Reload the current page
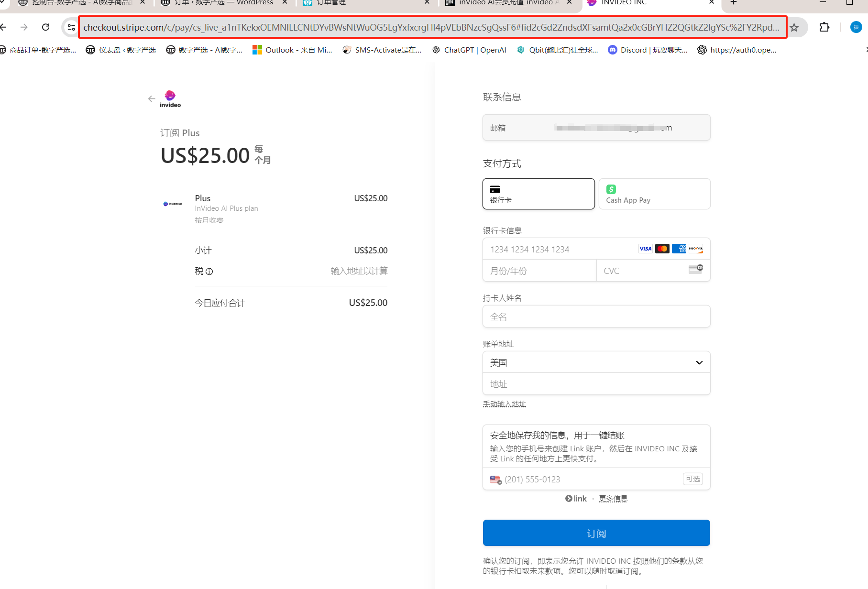Screen dimensions: 868x589 (45, 27)
